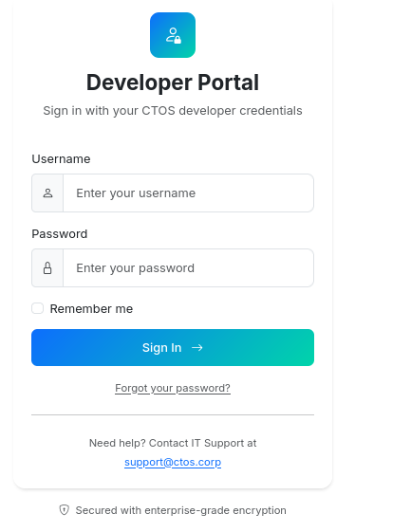Click the arrow icon on Sign In button
411x532 pixels.
click(x=197, y=347)
